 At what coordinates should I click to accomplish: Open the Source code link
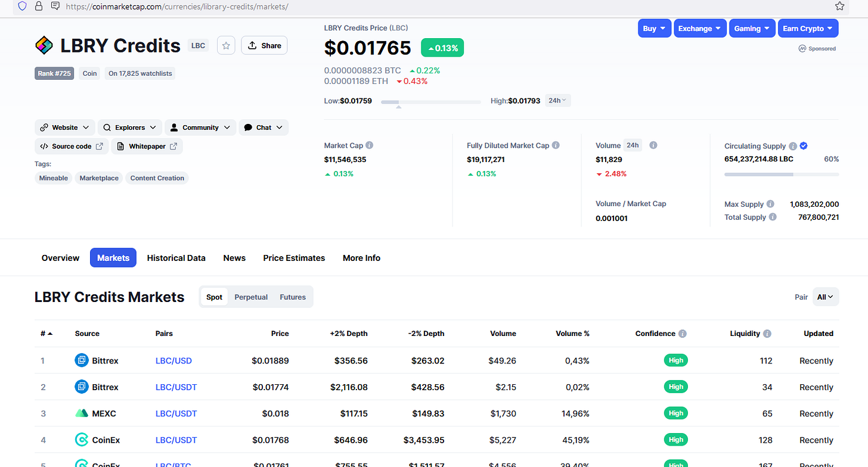[x=72, y=146]
